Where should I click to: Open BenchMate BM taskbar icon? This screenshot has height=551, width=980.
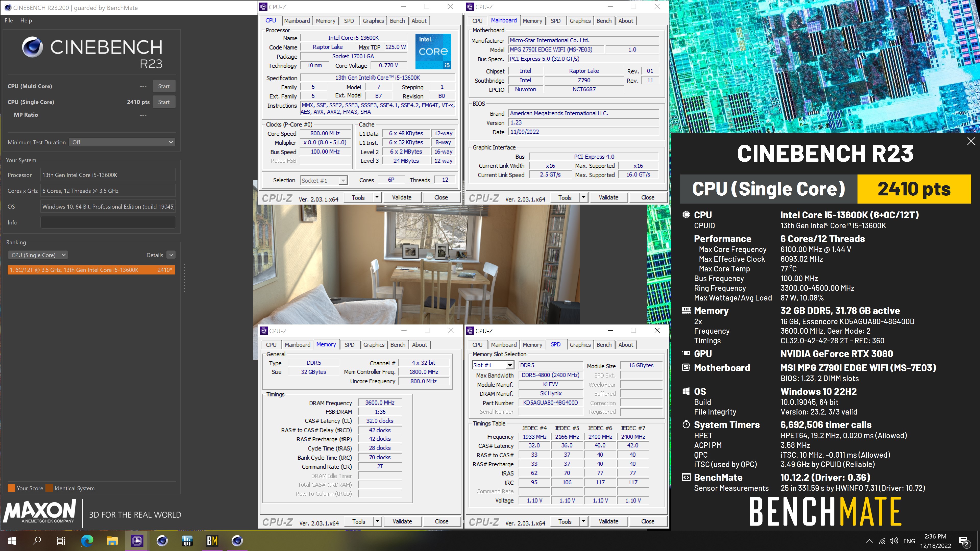[212, 540]
